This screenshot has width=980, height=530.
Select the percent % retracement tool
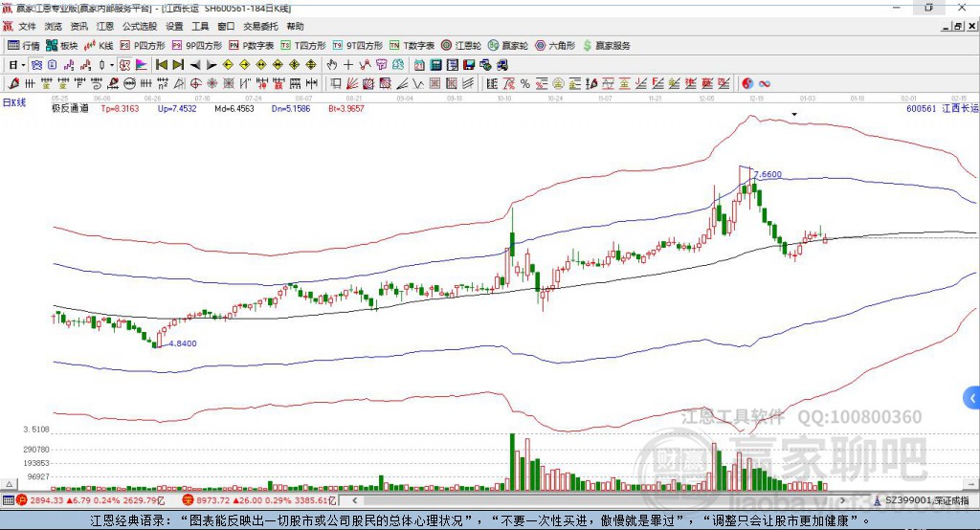525,83
